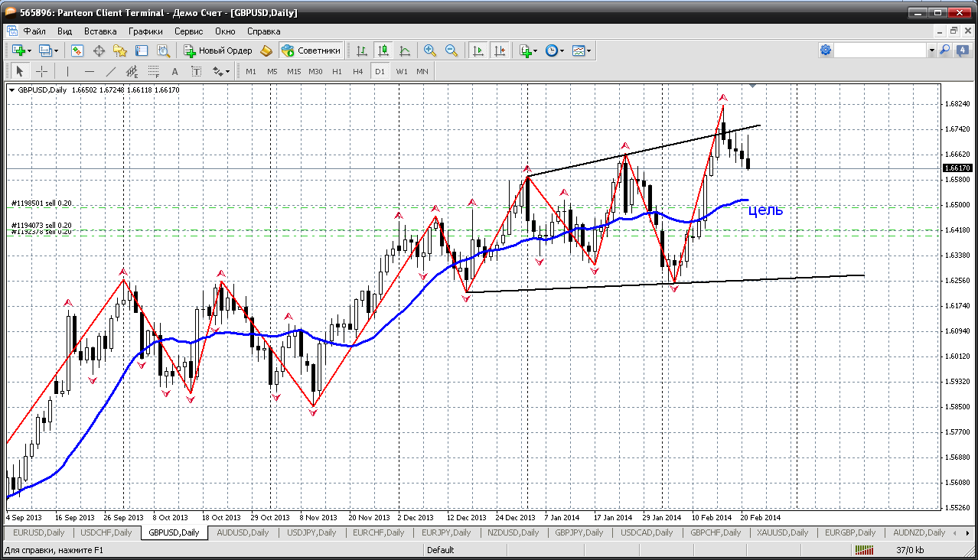
Task: Set timeframe to H1
Action: coord(337,71)
